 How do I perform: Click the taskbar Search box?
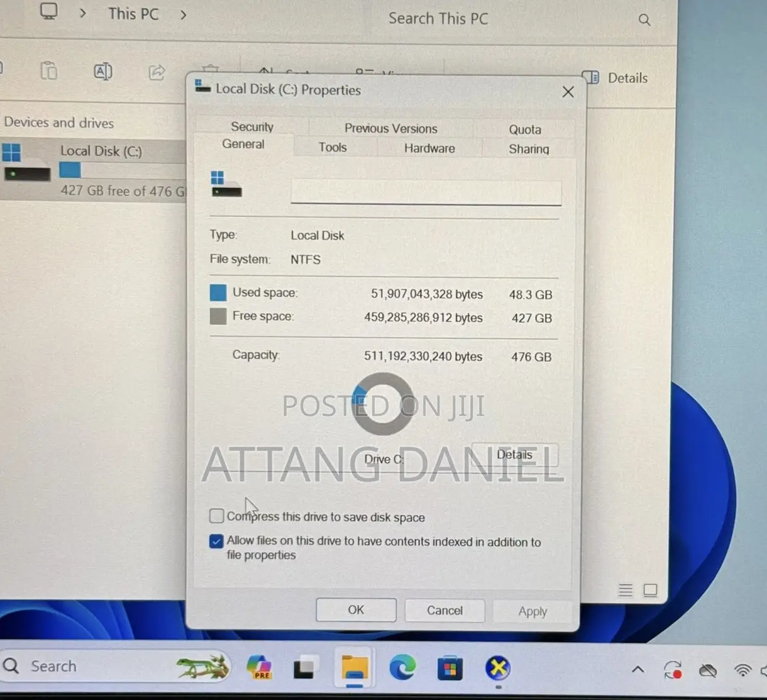click(x=116, y=666)
